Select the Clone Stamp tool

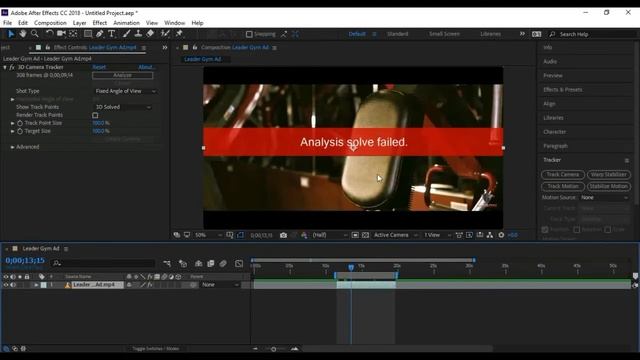click(x=138, y=34)
